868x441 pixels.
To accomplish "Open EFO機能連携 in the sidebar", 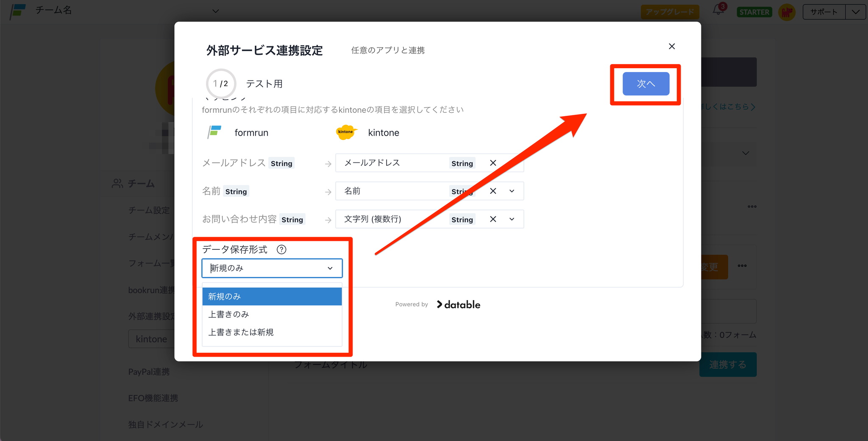I will coord(153,398).
